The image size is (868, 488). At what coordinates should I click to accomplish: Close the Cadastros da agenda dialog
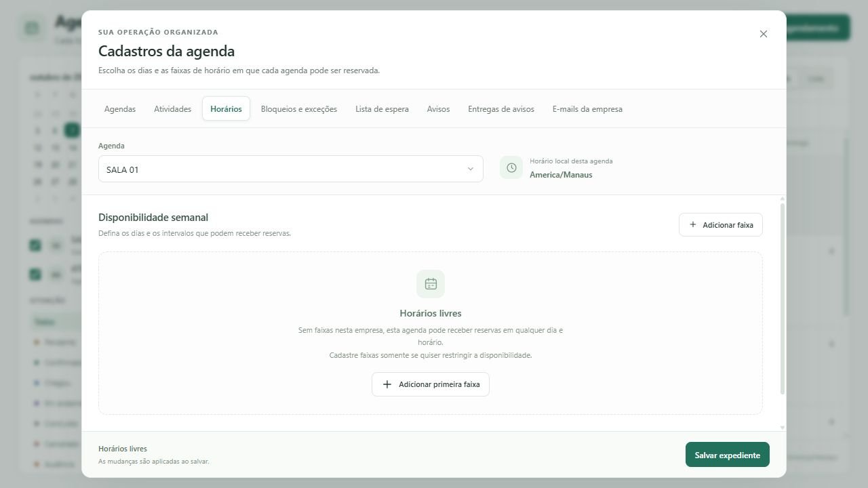click(x=764, y=34)
